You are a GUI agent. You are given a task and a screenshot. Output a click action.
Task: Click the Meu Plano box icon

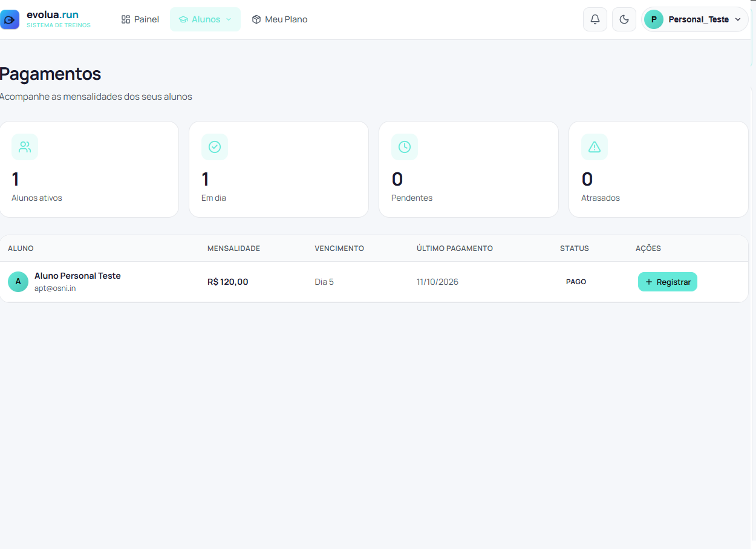(256, 19)
